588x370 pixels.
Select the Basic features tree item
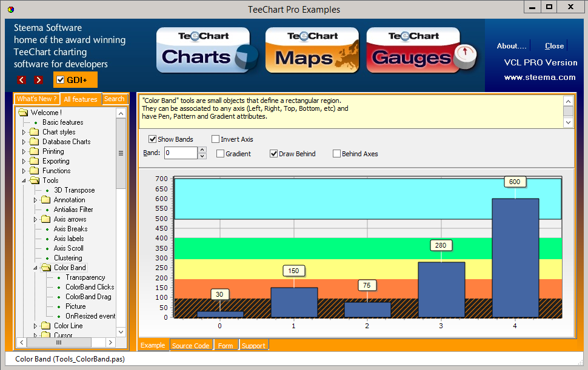(x=62, y=122)
